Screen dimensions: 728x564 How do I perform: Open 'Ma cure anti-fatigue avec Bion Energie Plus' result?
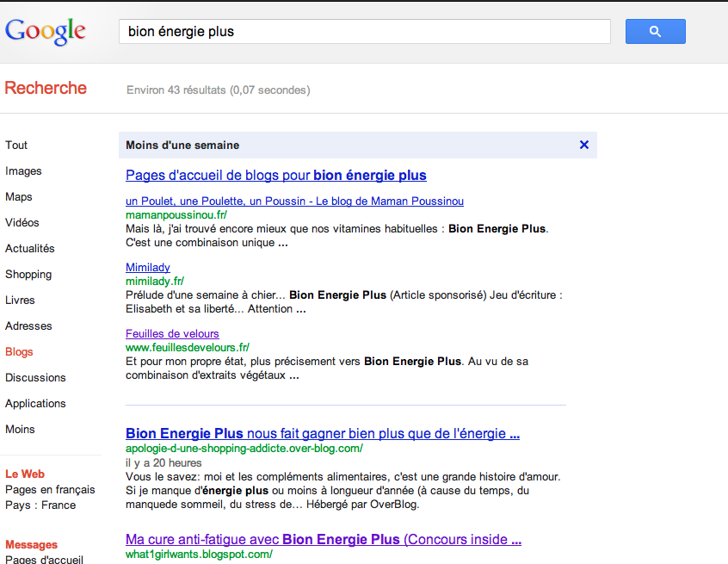[x=324, y=539]
